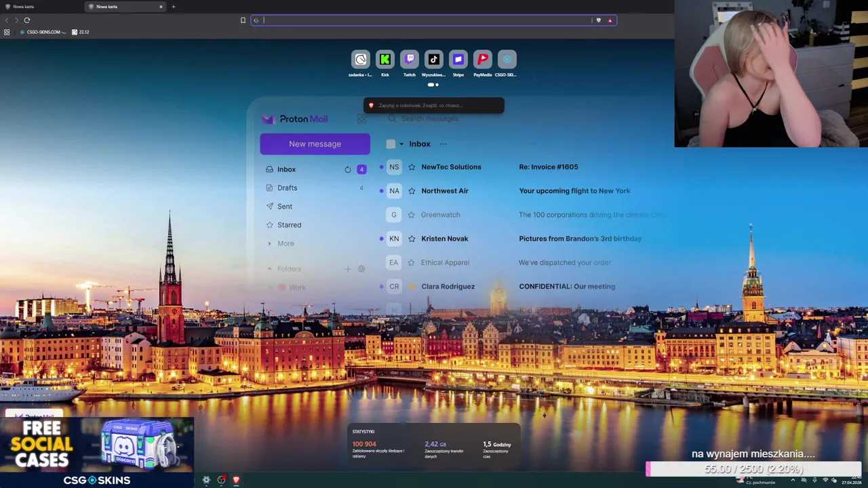868x488 pixels.
Task: Click the browser back arrow
Action: [x=7, y=20]
